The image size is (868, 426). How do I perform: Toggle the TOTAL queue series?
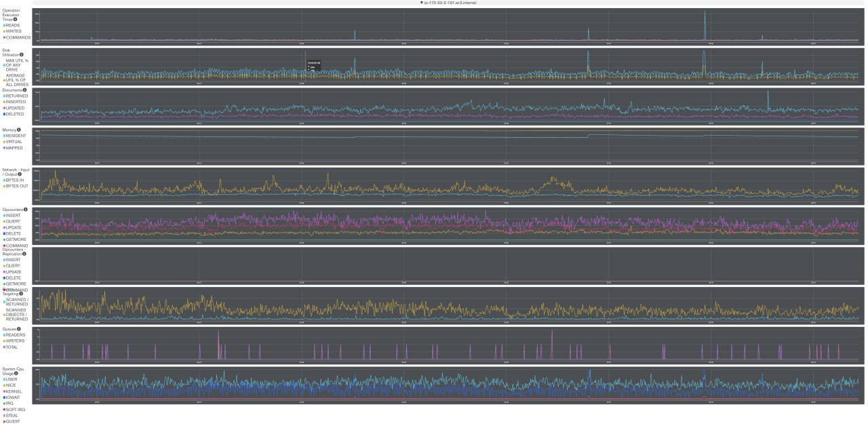(x=11, y=347)
